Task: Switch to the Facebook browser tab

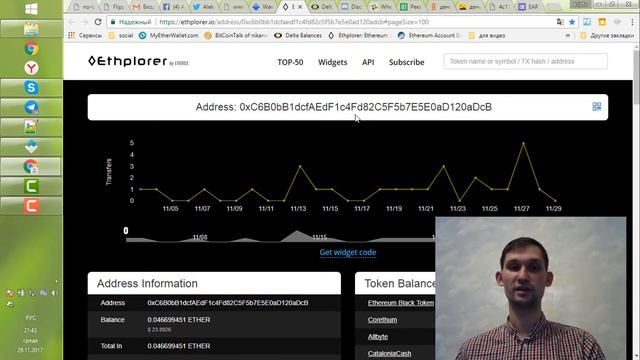Action: 173,7
